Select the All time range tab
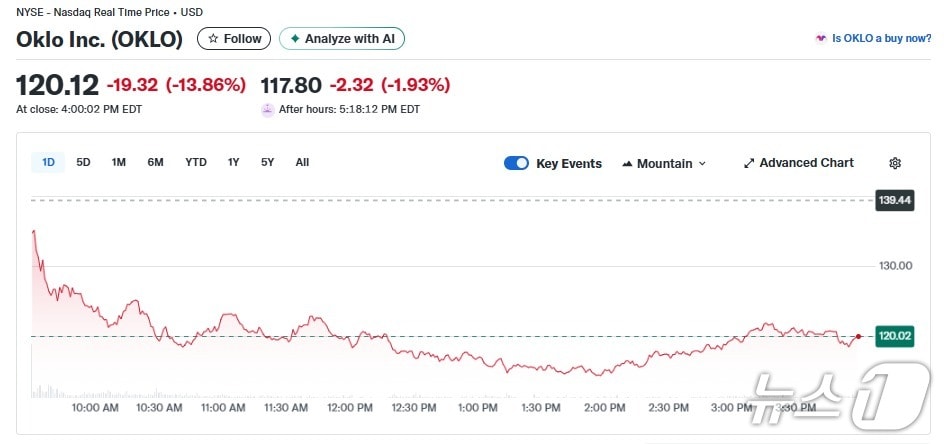 [x=302, y=162]
